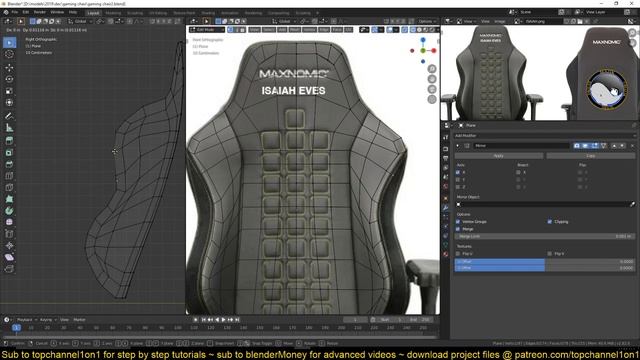
Task: Adjust the U Offset slider
Action: 545,261
